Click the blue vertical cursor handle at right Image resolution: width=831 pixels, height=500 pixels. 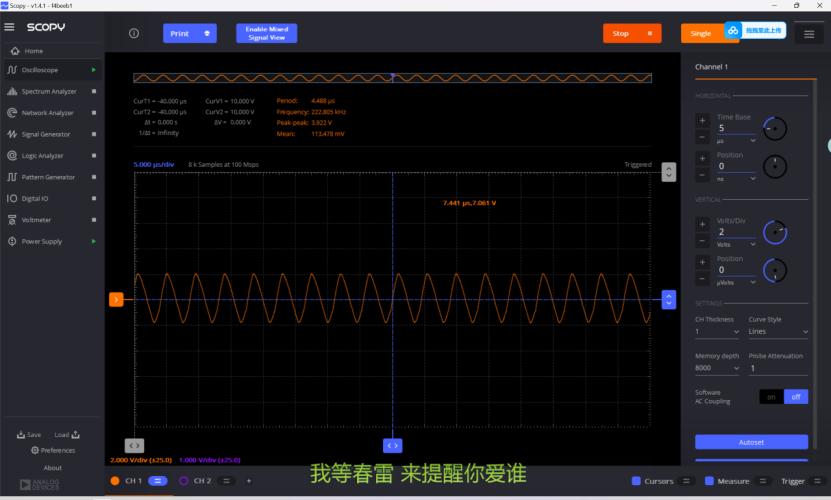[x=669, y=300]
